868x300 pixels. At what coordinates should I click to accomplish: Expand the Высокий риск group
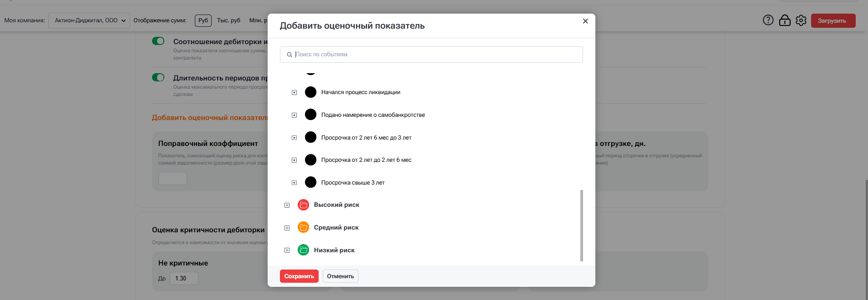[x=287, y=205]
